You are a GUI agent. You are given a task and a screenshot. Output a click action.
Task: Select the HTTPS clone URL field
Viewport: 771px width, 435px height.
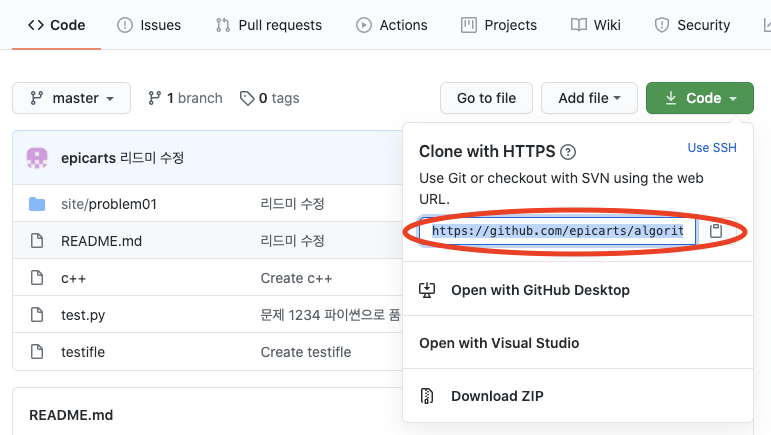point(558,231)
